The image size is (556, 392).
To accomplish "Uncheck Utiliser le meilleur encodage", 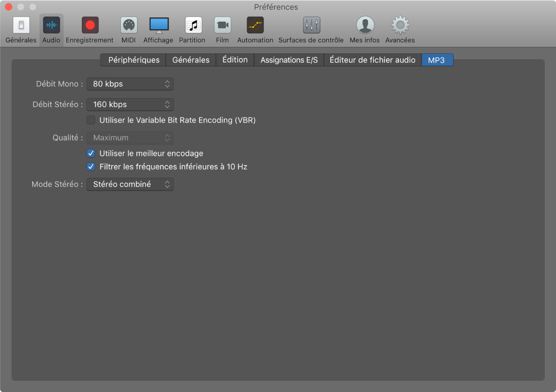I will 91,153.
